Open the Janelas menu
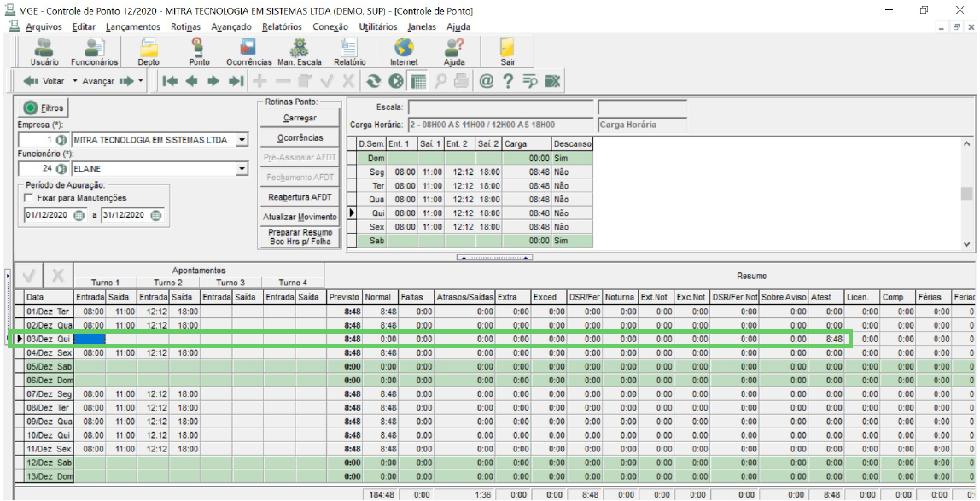Image resolution: width=980 pixels, height=501 pixels. 422,26
